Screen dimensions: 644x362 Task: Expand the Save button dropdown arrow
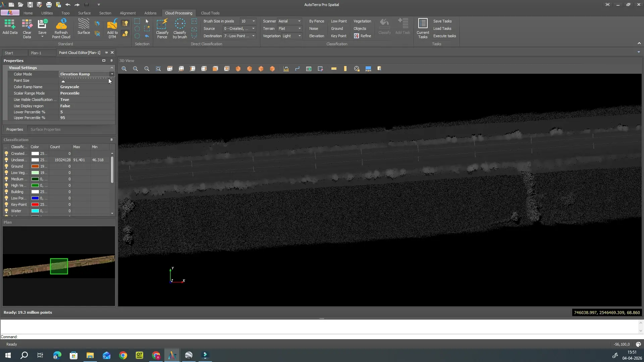tap(42, 37)
